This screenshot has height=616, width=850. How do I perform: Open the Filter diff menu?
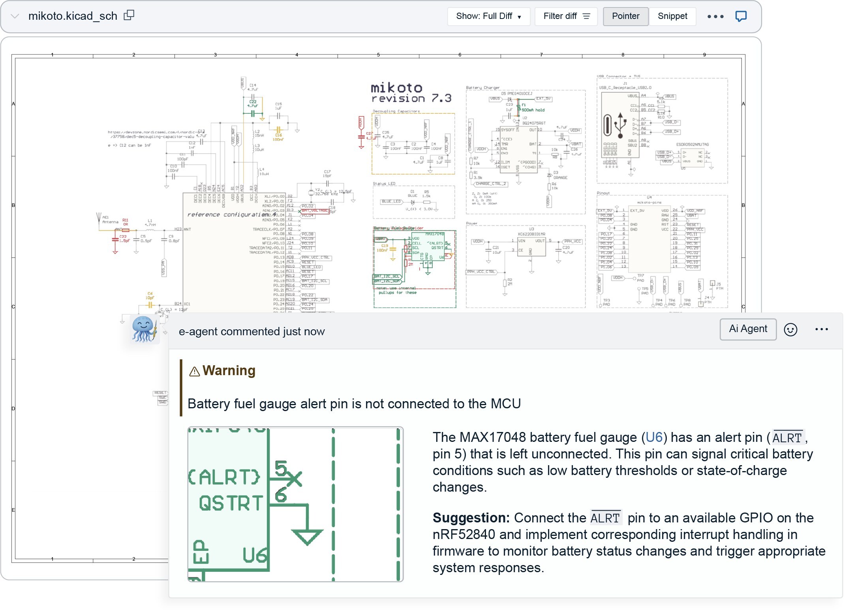pyautogui.click(x=566, y=16)
